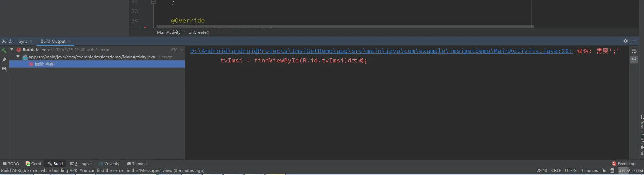This screenshot has height=175, width=644.
Task: Change the '4 spaces' indent setting
Action: pyautogui.click(x=589, y=171)
